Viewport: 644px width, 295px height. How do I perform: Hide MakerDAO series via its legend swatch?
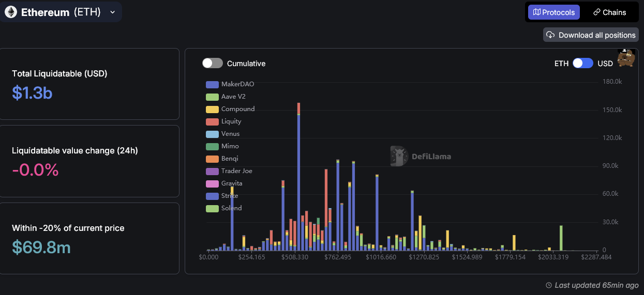(x=212, y=84)
